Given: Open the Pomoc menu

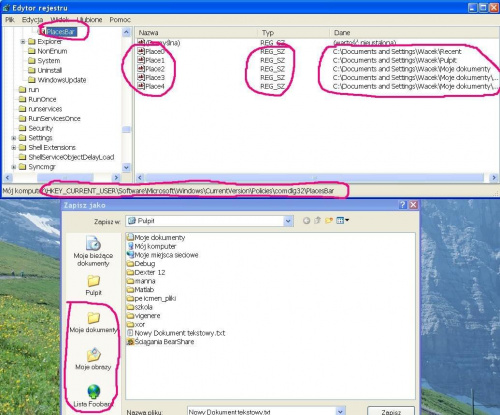Looking at the screenshot, I should click(x=120, y=20).
